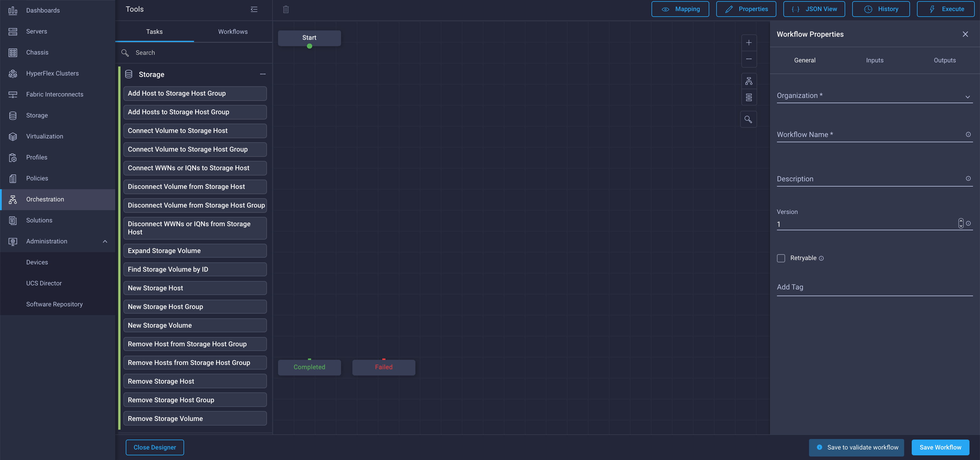This screenshot has height=460, width=980.
Task: Click the canvas search magnifier icon
Action: point(748,119)
